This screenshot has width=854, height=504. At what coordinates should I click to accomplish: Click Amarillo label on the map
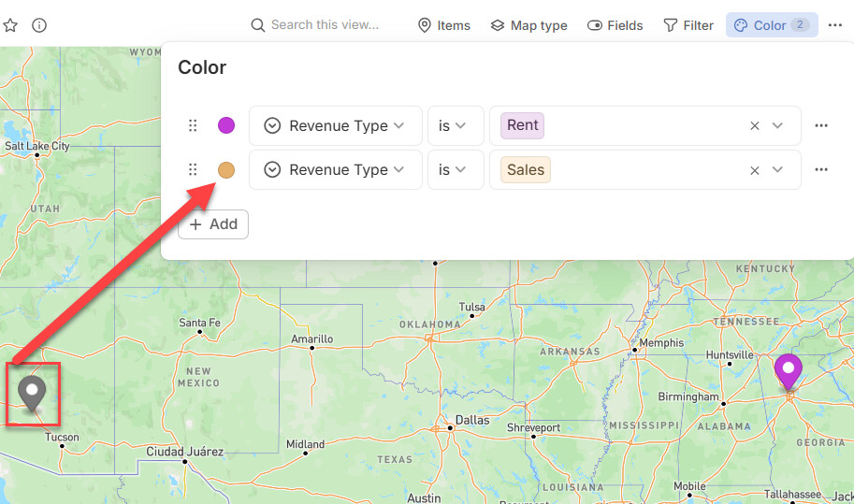tap(311, 339)
